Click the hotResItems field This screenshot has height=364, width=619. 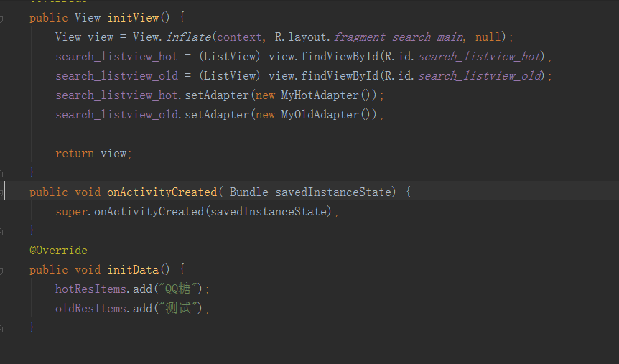click(90, 289)
